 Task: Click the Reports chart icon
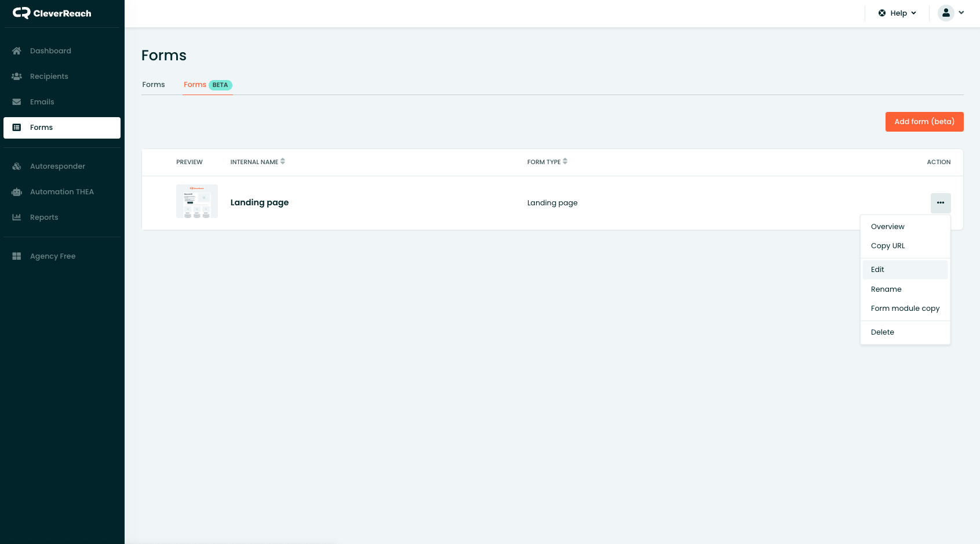point(17,217)
